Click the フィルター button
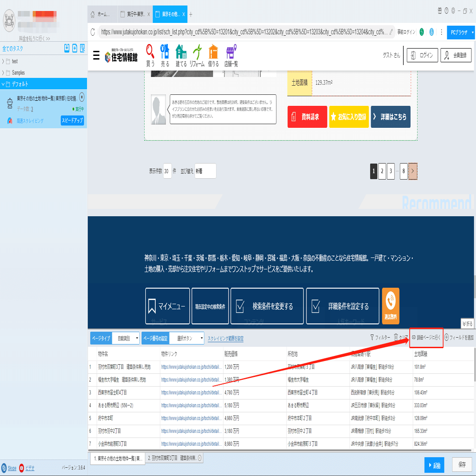Viewport: 476px width, 476px height. pyautogui.click(x=380, y=337)
